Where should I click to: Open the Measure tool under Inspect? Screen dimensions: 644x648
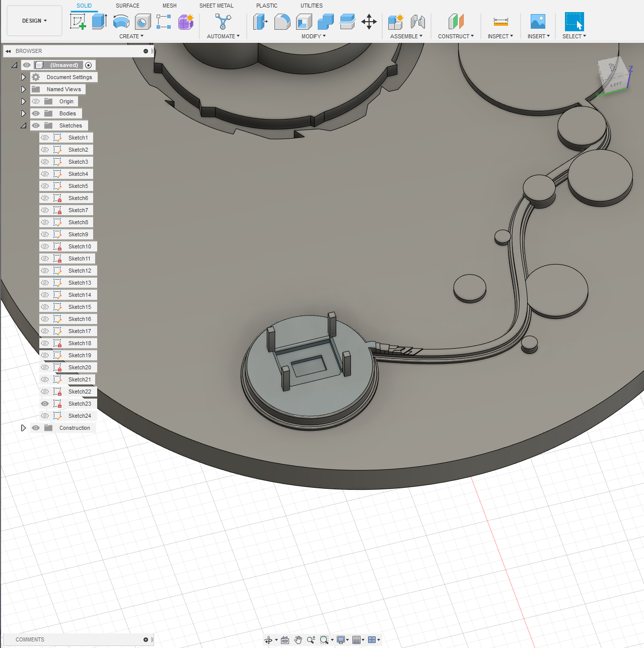pyautogui.click(x=500, y=22)
